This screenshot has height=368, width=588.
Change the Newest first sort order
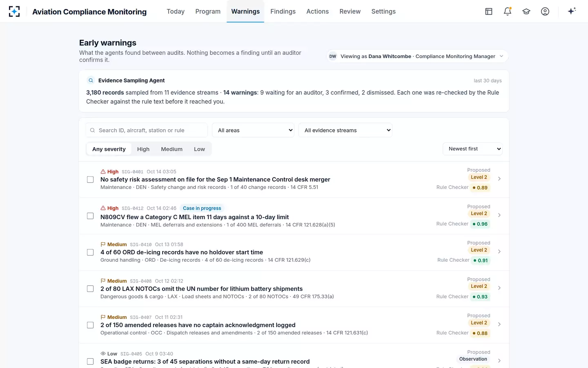tap(472, 149)
